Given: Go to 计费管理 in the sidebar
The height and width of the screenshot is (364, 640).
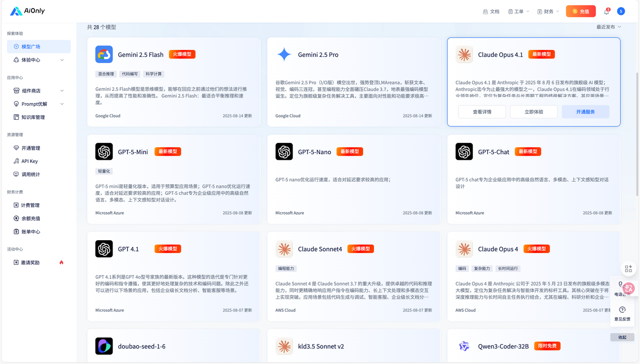Looking at the screenshot, I should (38, 205).
